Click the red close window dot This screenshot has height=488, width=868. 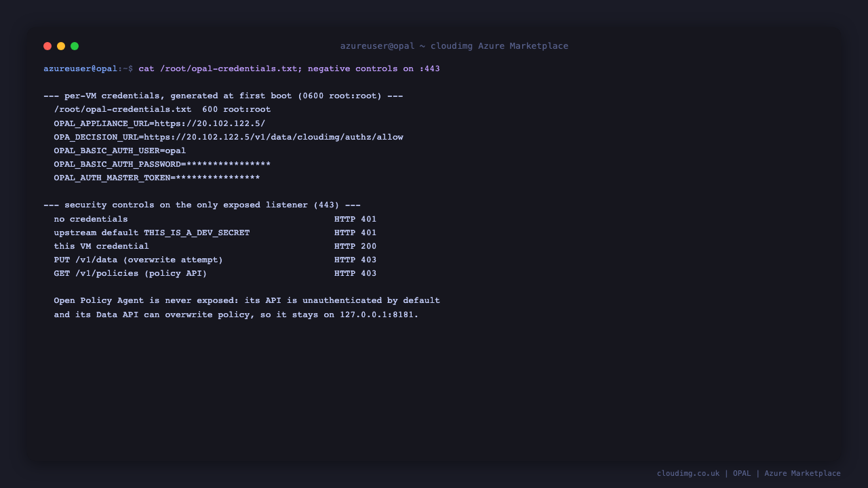point(47,46)
